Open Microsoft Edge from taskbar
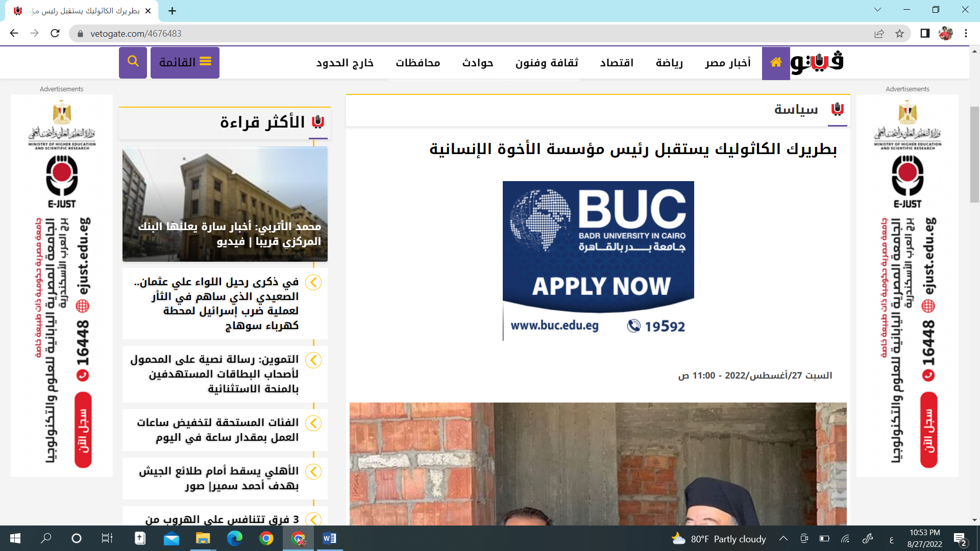The height and width of the screenshot is (551, 980). pyautogui.click(x=234, y=538)
